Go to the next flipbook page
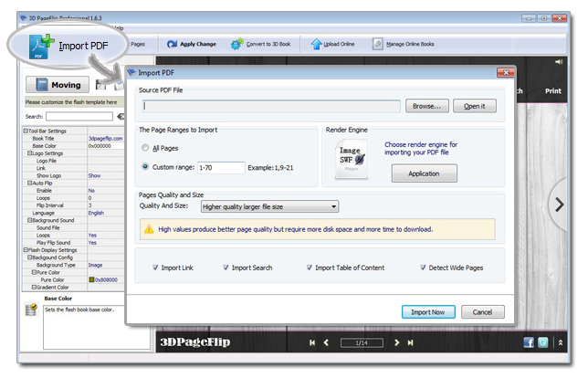588x378 pixels. [x=397, y=342]
